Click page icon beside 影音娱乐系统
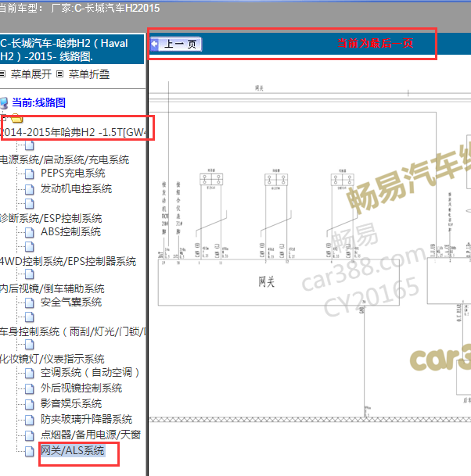Viewport: 471px width, 476px height. pyautogui.click(x=30, y=405)
